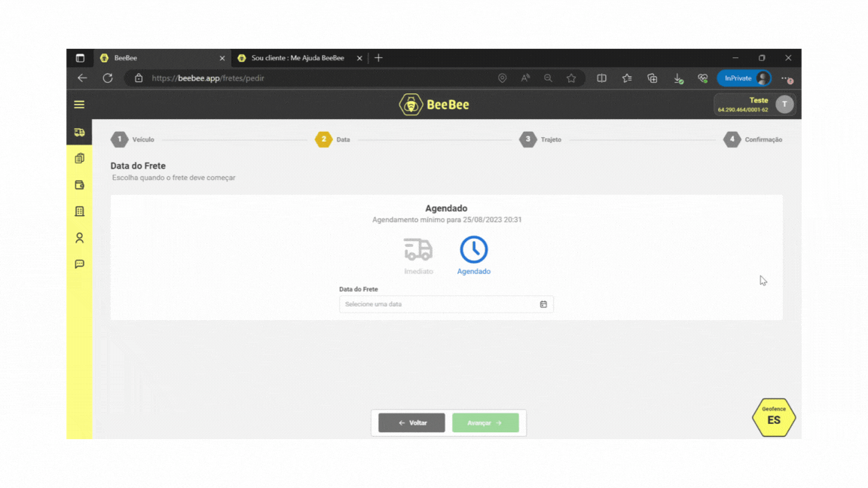
Task: Click the Avançar button
Action: (485, 422)
